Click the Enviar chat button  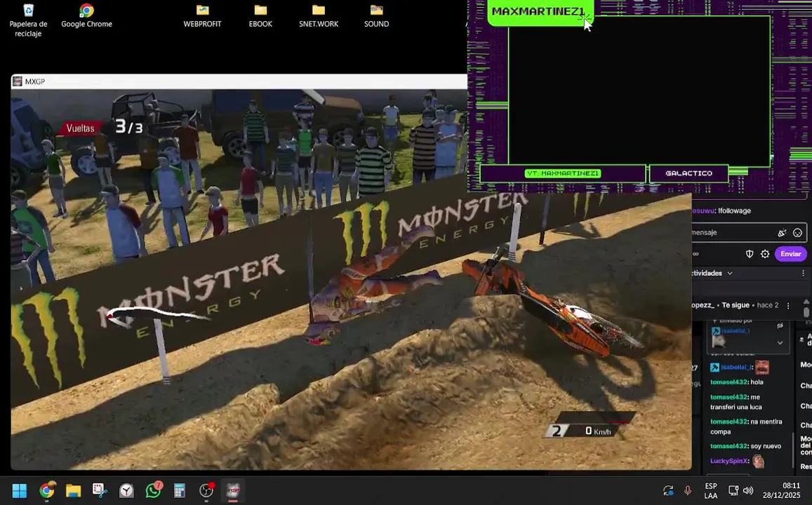[x=790, y=254]
